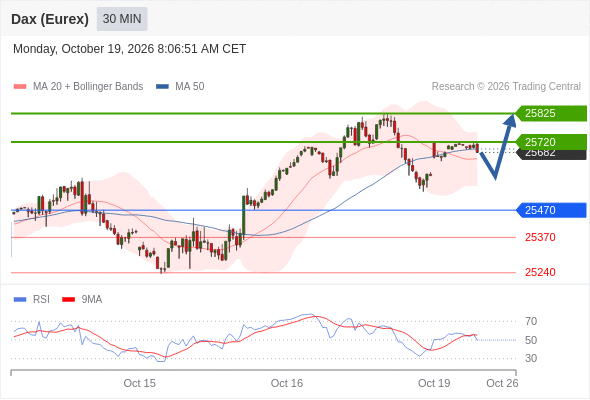Click the RSI 50 level label
The height and width of the screenshot is (400, 590).
coord(531,340)
